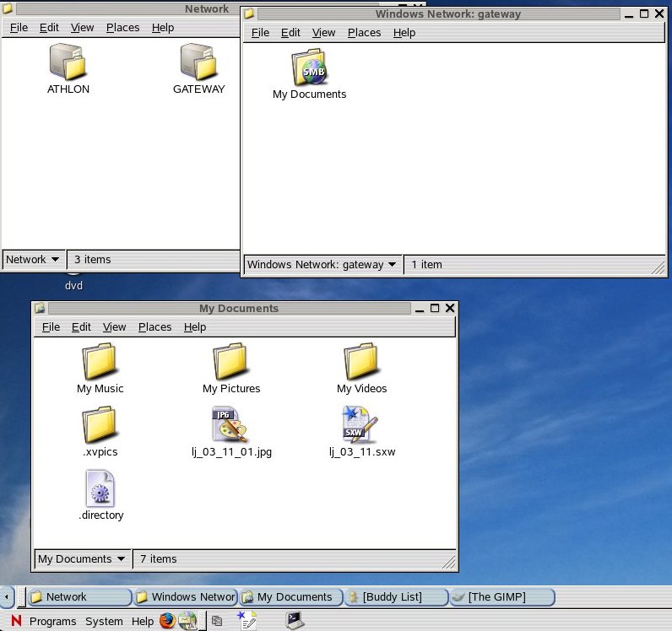Screen dimensions: 672x631
Task: Open the terminal launcher in panel
Action: tap(295, 621)
